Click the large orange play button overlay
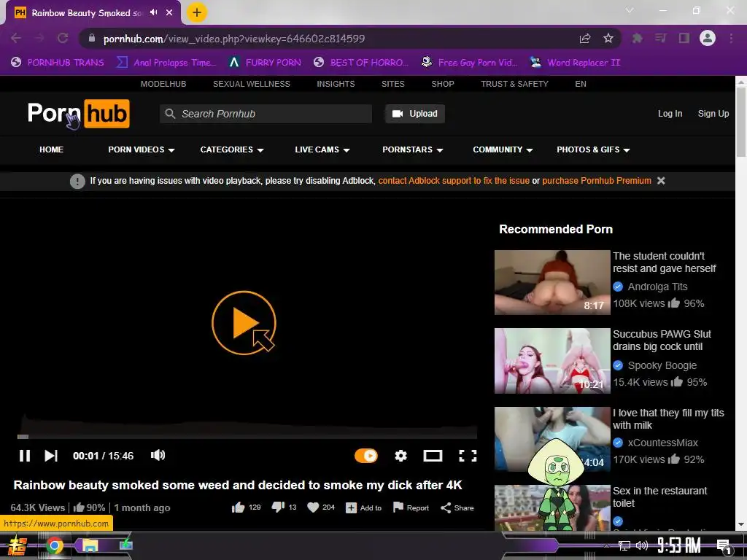Screen dimensions: 747x560 pos(244,323)
